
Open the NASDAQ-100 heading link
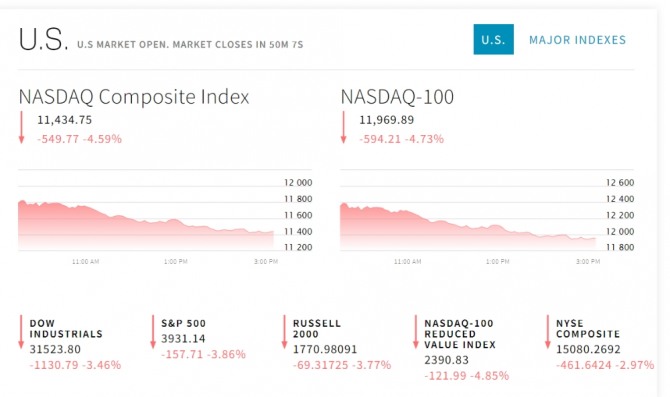coord(397,97)
